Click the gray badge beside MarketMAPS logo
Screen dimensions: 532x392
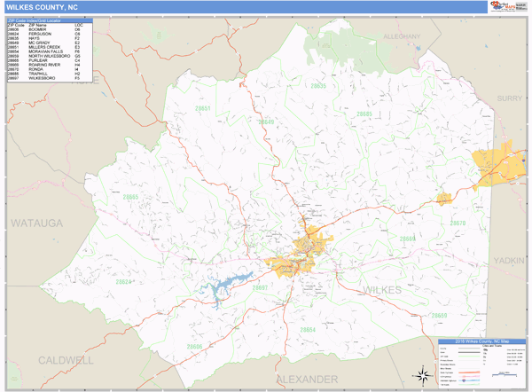click(x=520, y=7)
